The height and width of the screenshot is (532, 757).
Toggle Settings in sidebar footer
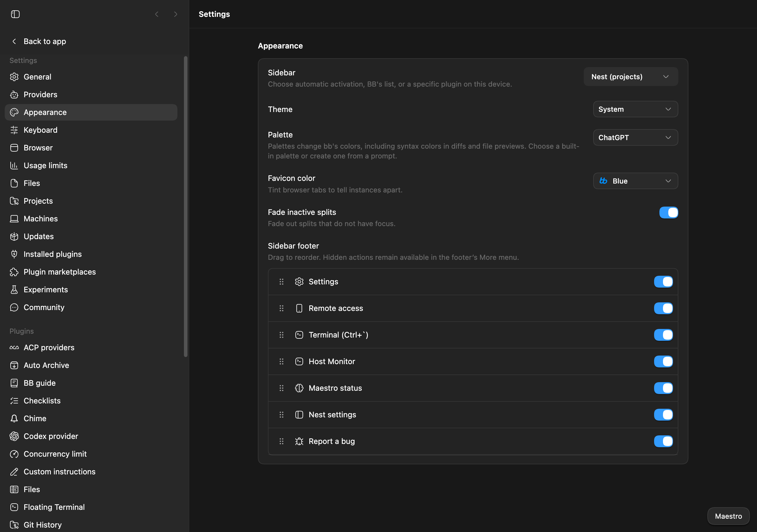click(663, 282)
